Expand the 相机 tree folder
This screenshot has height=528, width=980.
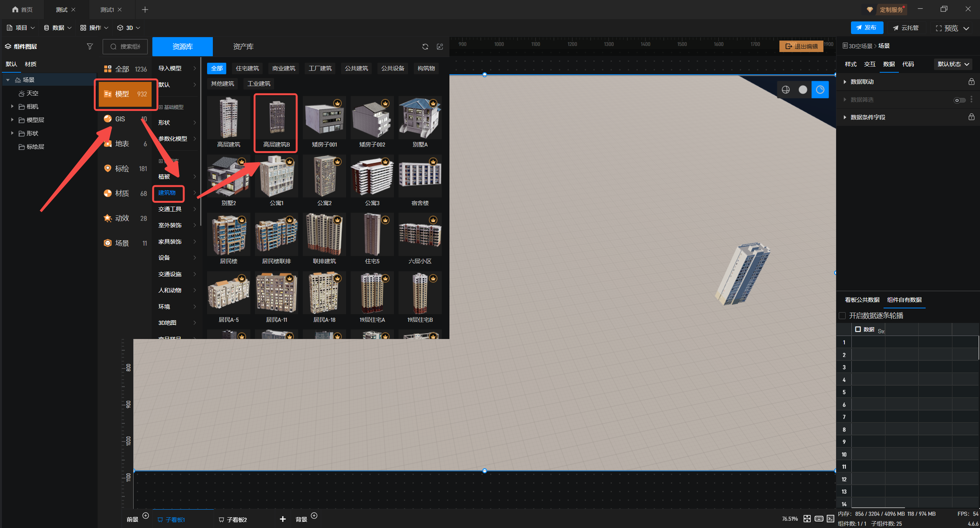coord(12,106)
